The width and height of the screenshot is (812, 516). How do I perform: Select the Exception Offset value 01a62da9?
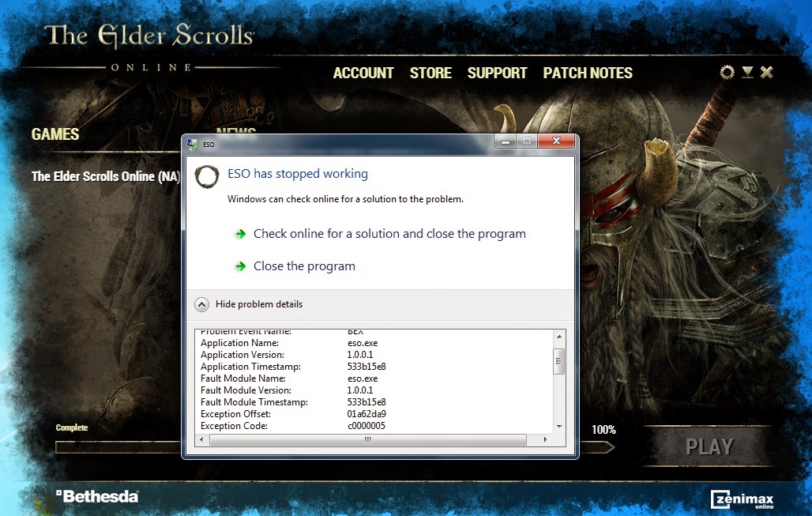pos(367,414)
